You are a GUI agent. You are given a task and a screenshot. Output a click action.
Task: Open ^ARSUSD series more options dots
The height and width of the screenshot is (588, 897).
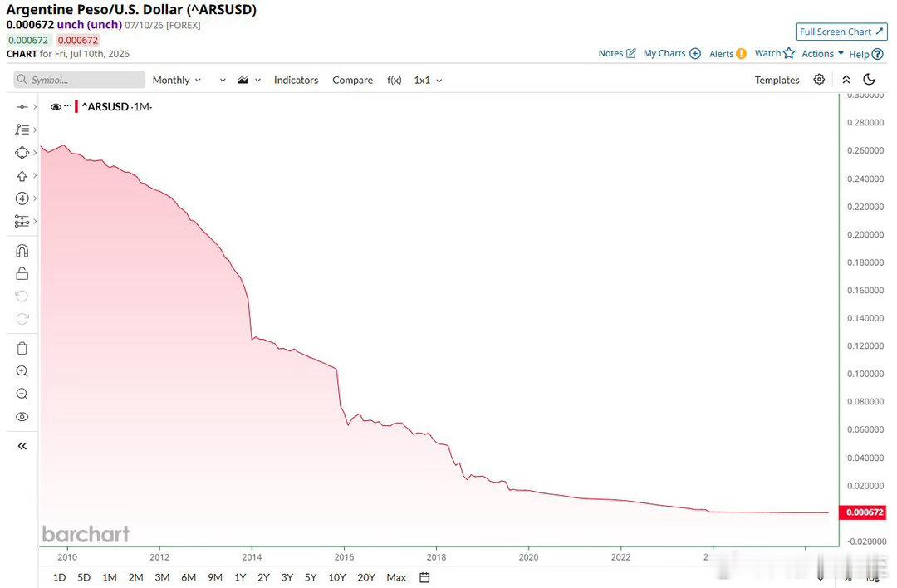pos(68,105)
